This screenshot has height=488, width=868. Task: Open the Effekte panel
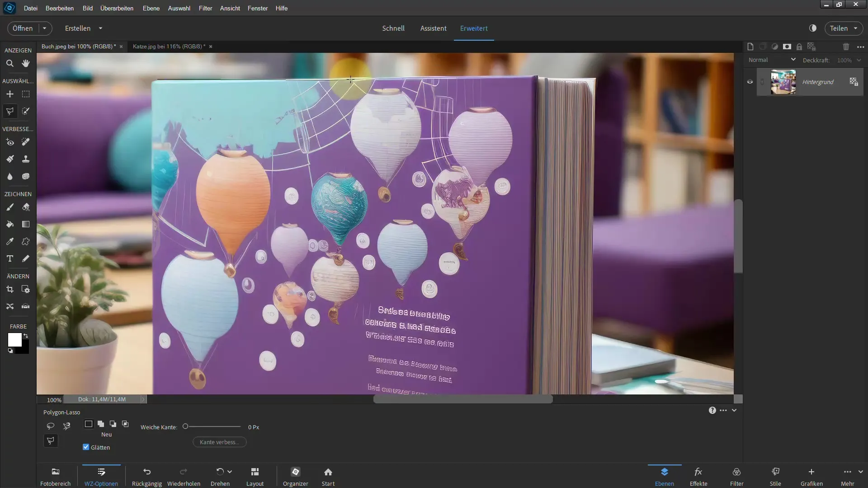(698, 477)
